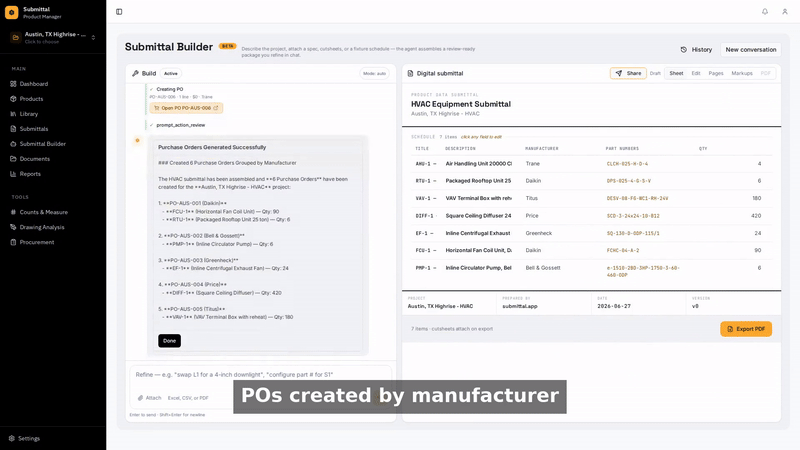Click the RTU-1 title cell
800x450 pixels.
tap(426, 181)
